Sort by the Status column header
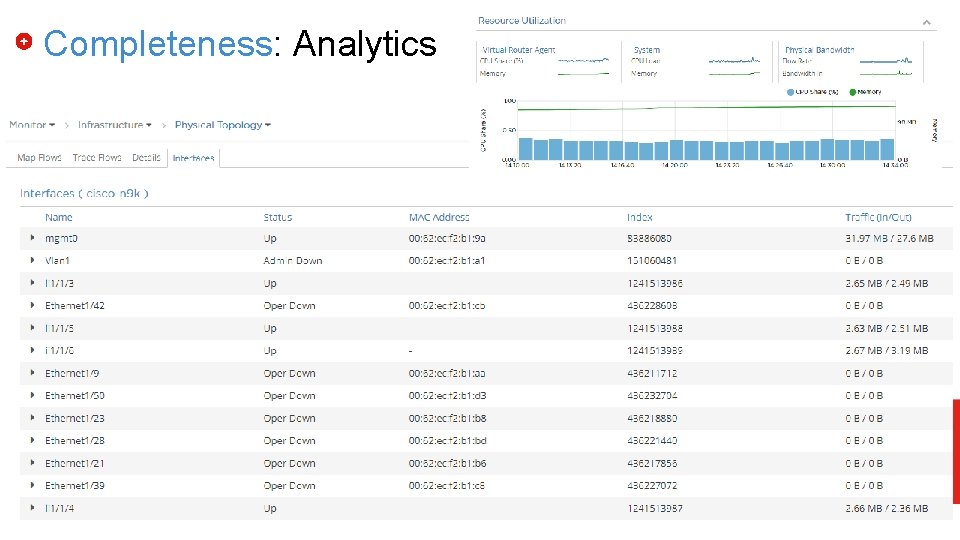Screen dimensions: 960x540 [278, 217]
